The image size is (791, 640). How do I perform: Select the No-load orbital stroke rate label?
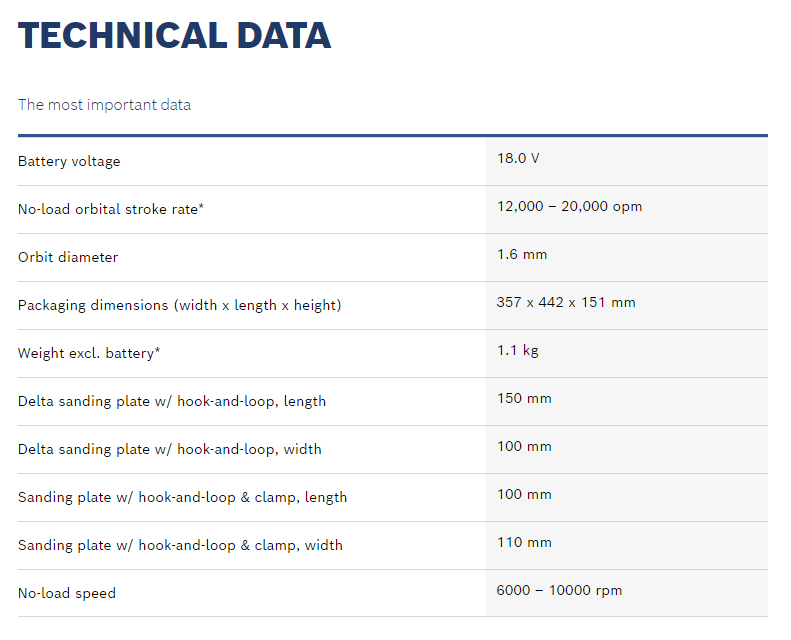111,209
